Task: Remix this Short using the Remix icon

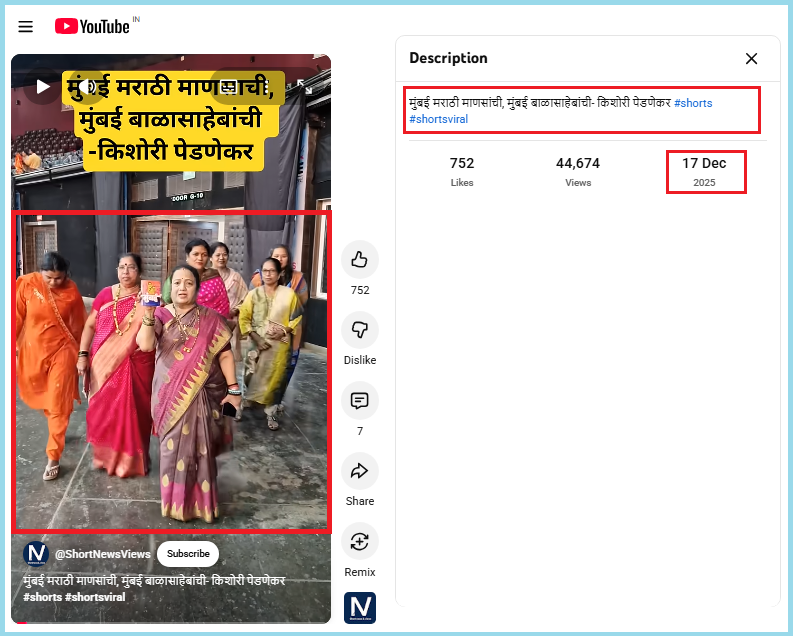Action: (x=359, y=542)
